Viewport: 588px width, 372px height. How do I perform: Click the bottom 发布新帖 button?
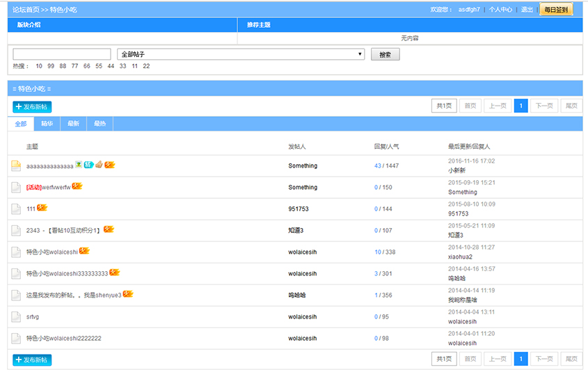pos(32,359)
